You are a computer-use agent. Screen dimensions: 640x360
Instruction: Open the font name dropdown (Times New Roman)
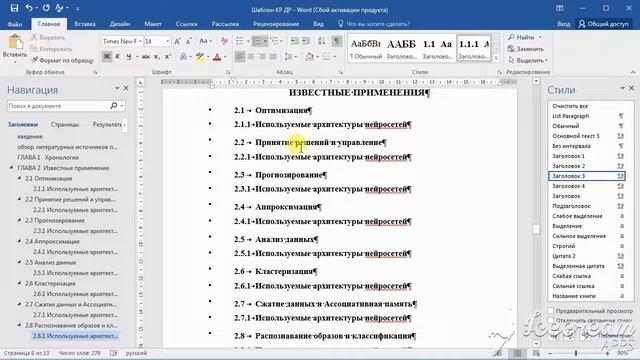coord(140,41)
